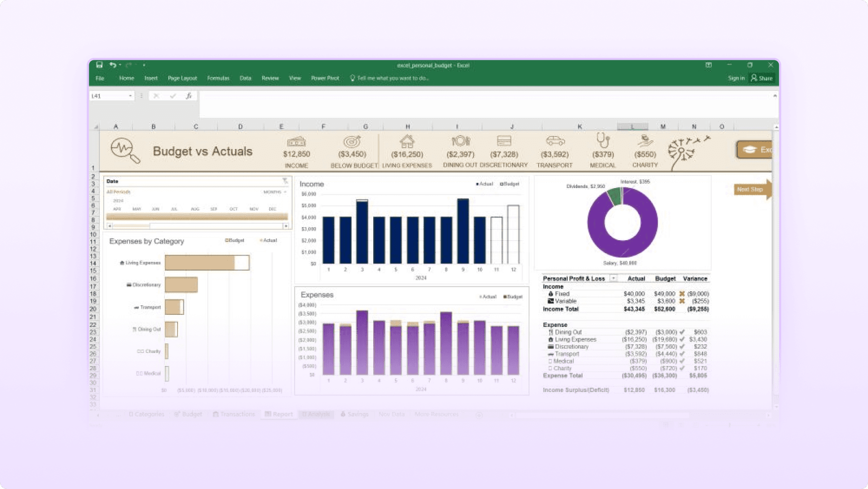Click the Living Expenses budget bar
This screenshot has width=868, height=489.
207,263
